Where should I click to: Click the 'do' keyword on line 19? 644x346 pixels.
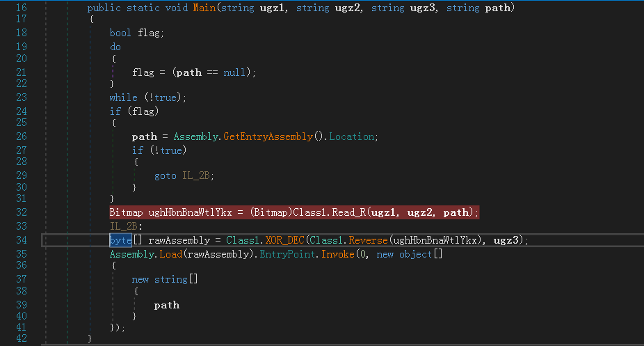pyautogui.click(x=115, y=47)
